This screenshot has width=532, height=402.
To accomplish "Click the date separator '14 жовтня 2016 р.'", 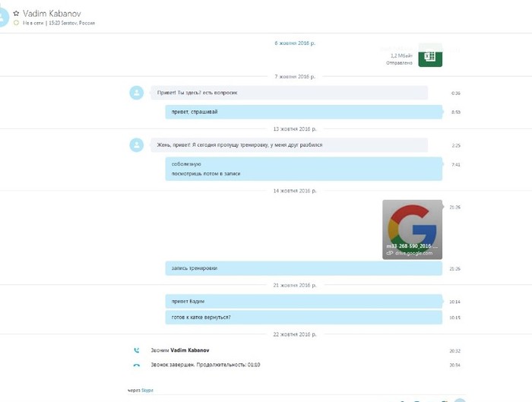I will pyautogui.click(x=295, y=191).
